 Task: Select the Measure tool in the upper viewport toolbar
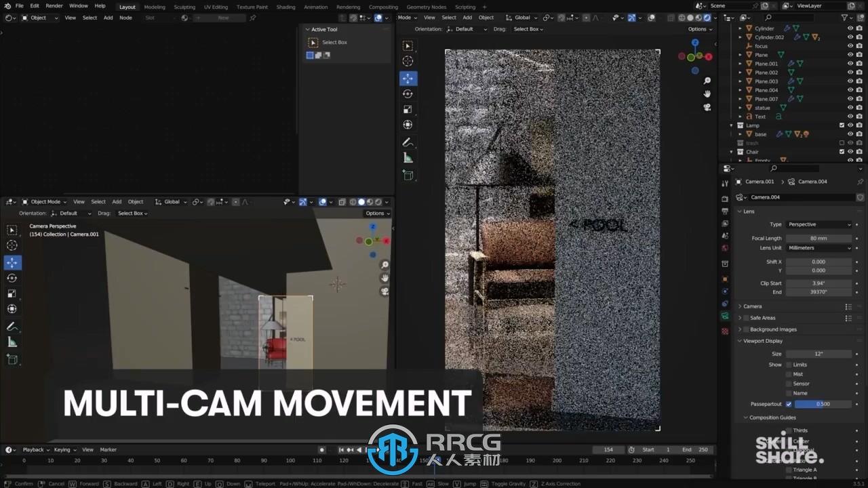coord(408,158)
